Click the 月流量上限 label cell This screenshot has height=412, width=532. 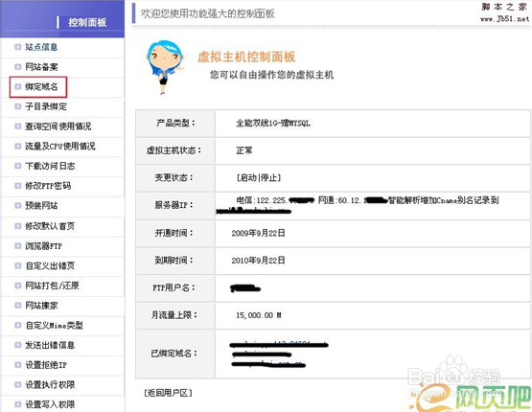click(x=175, y=315)
